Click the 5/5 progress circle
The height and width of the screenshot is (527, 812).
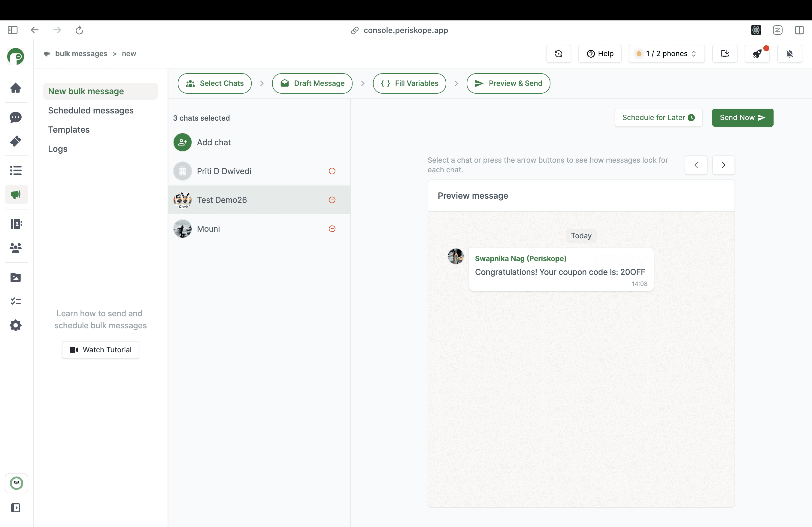[17, 483]
